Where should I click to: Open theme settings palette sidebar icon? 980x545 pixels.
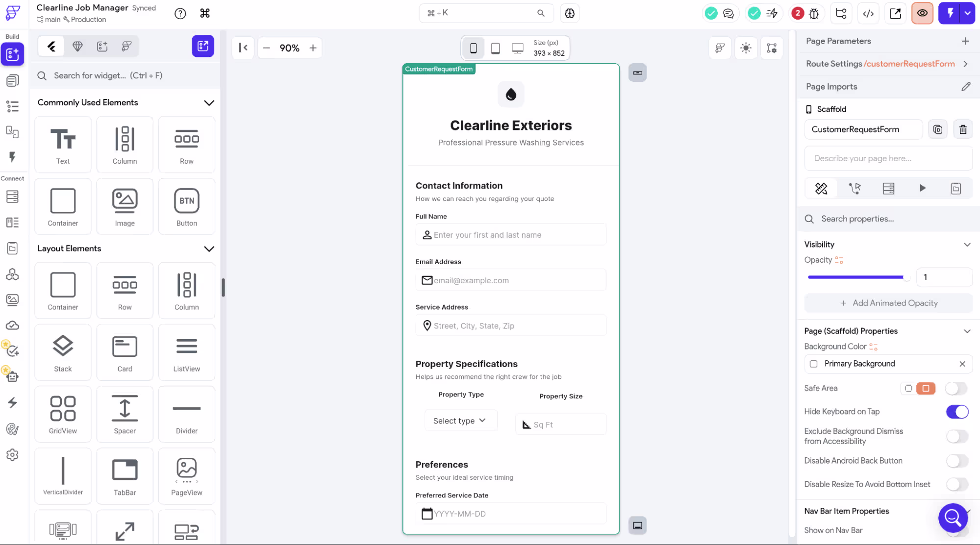12,429
